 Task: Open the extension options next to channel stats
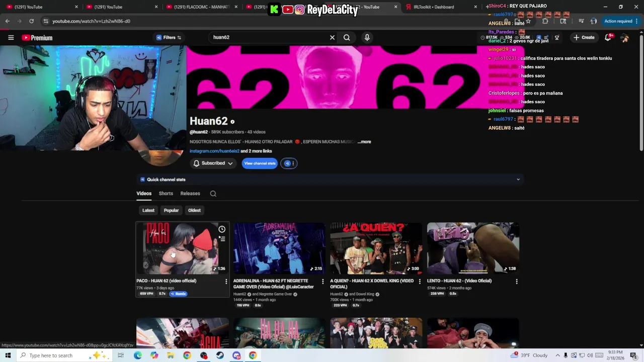tap(289, 163)
